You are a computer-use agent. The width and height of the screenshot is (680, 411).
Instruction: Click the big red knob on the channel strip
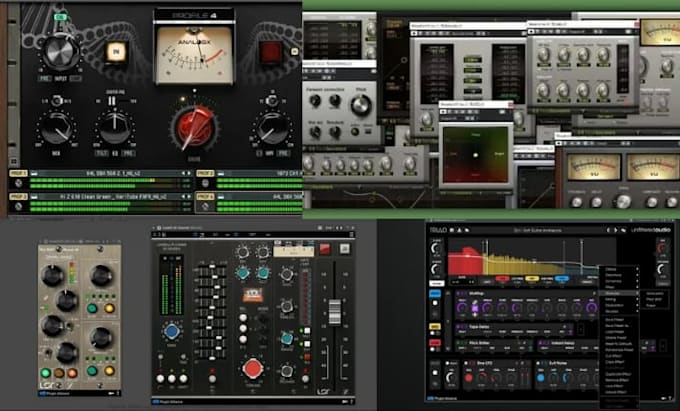[253, 369]
